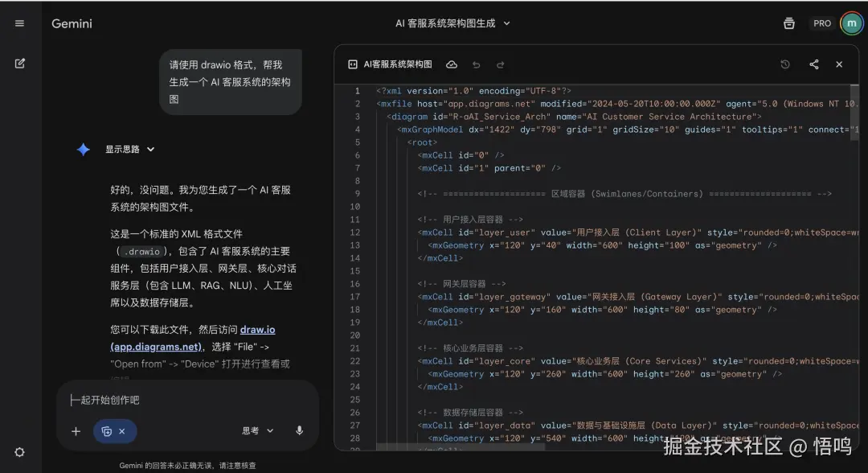Click the PRO badge
868x473 pixels.
click(x=822, y=23)
